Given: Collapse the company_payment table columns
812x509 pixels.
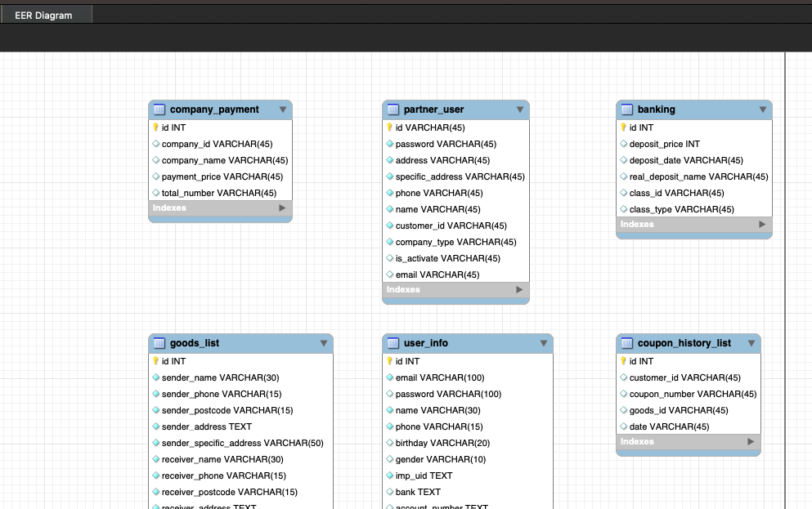Looking at the screenshot, I should tap(283, 109).
